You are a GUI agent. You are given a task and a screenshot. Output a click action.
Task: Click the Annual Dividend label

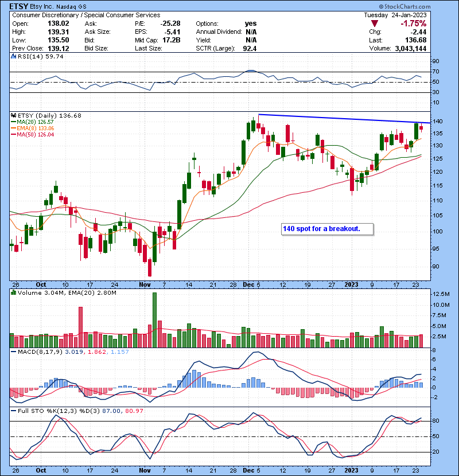click(219, 32)
